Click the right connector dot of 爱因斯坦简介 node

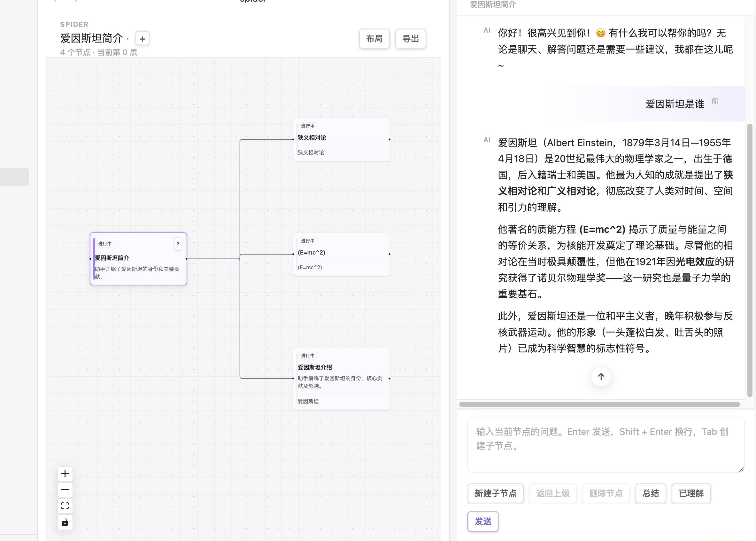[186, 259]
